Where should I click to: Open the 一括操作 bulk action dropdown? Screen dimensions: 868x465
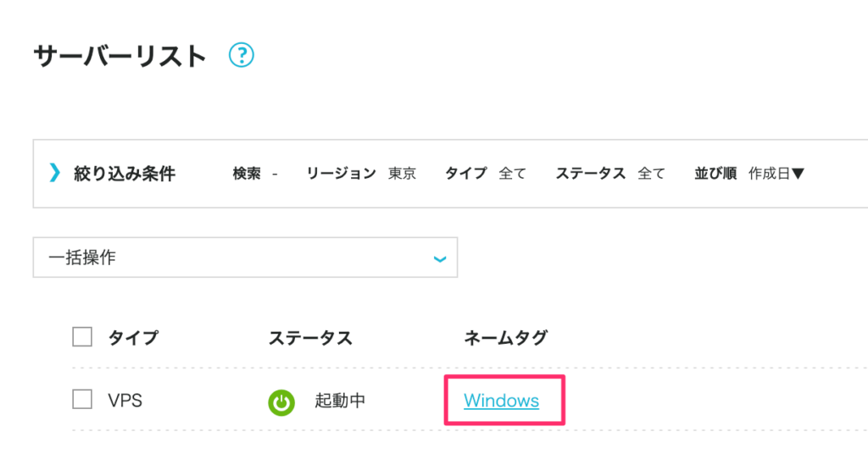point(245,257)
